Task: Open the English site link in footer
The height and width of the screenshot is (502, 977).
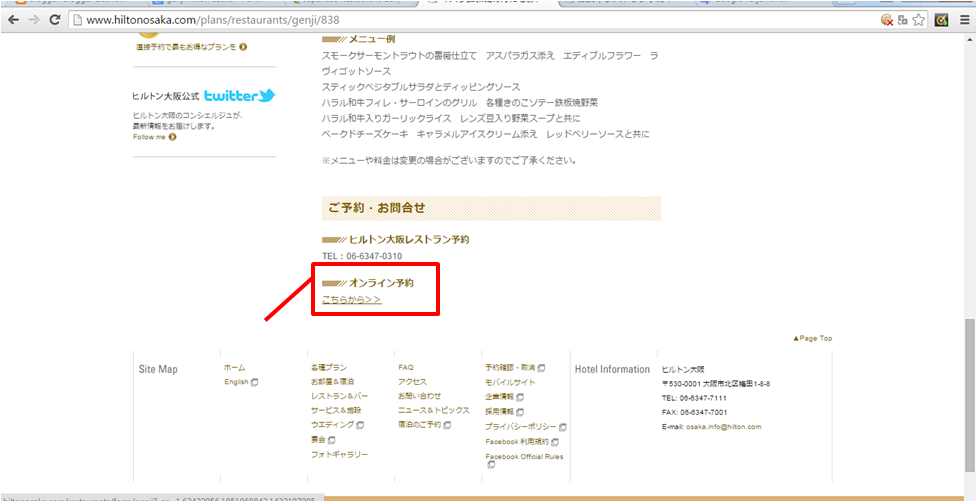Action: coord(236,382)
